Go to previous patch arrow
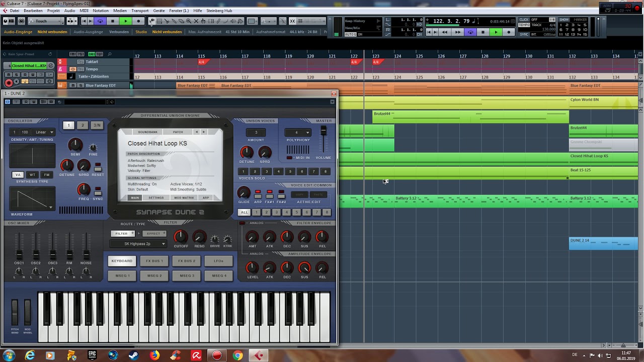This screenshot has height=362, width=644. pos(197,132)
